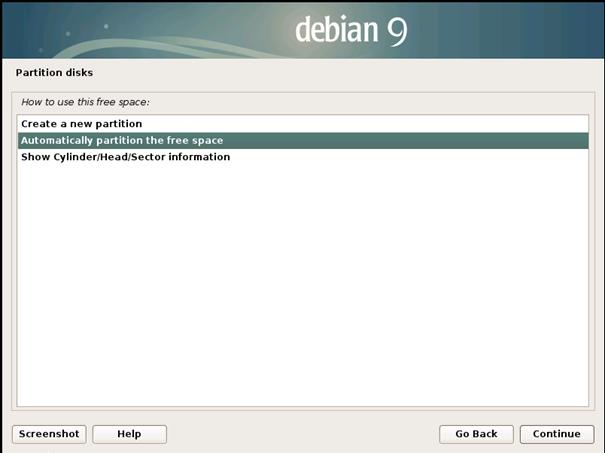Open the Help button
Viewport: 605px width, 453px height.
point(129,434)
